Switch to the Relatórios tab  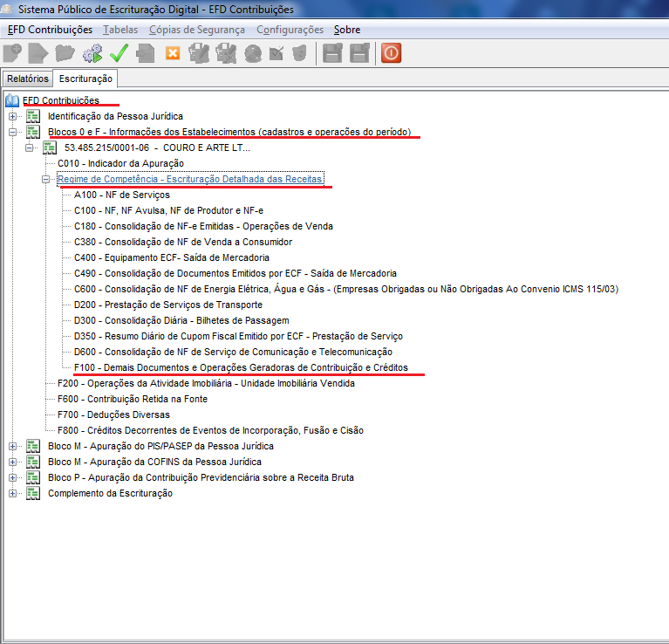coord(27,79)
